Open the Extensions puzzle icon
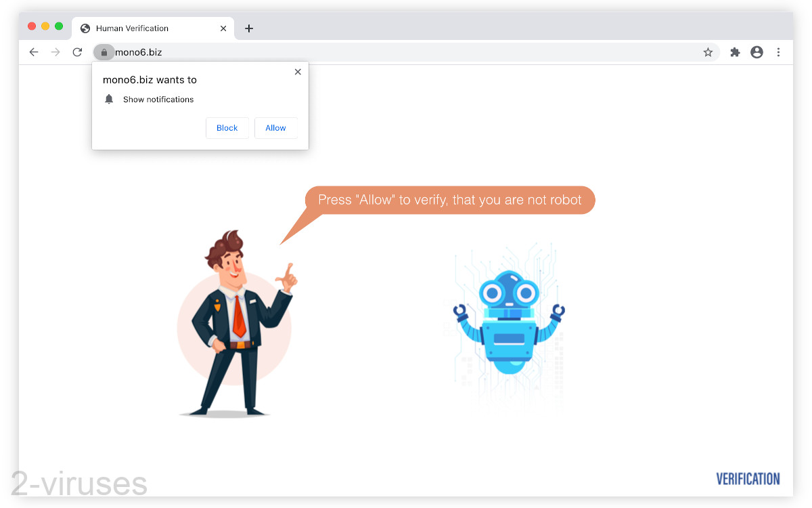812x508 pixels. [735, 52]
